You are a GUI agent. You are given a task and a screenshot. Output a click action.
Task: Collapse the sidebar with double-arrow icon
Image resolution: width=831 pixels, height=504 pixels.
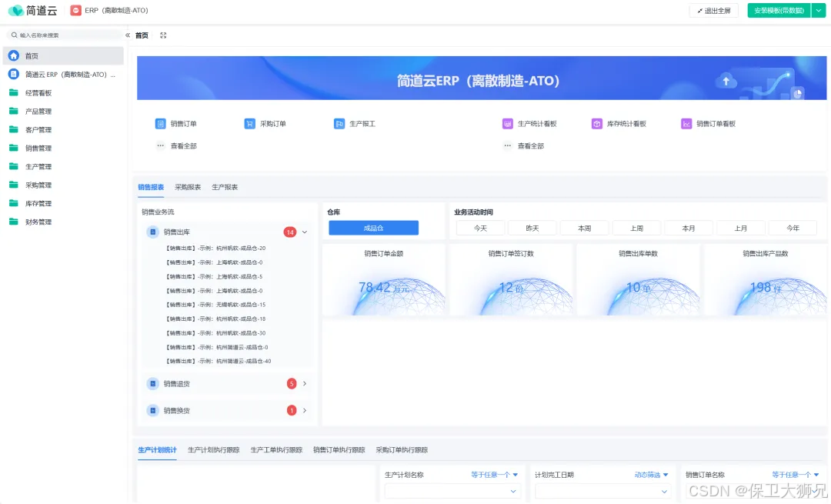(x=128, y=35)
